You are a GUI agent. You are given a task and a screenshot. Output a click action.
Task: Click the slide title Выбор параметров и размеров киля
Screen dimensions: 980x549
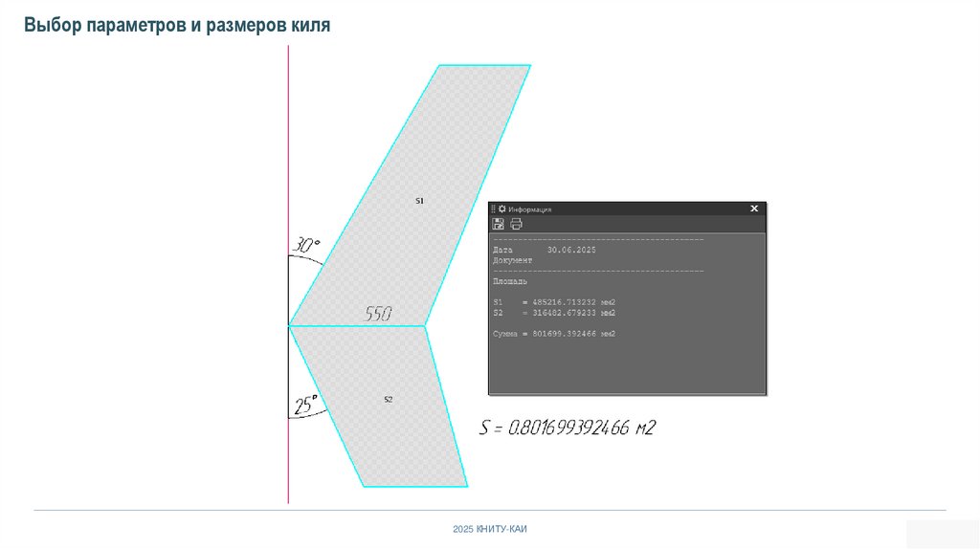coord(177,25)
